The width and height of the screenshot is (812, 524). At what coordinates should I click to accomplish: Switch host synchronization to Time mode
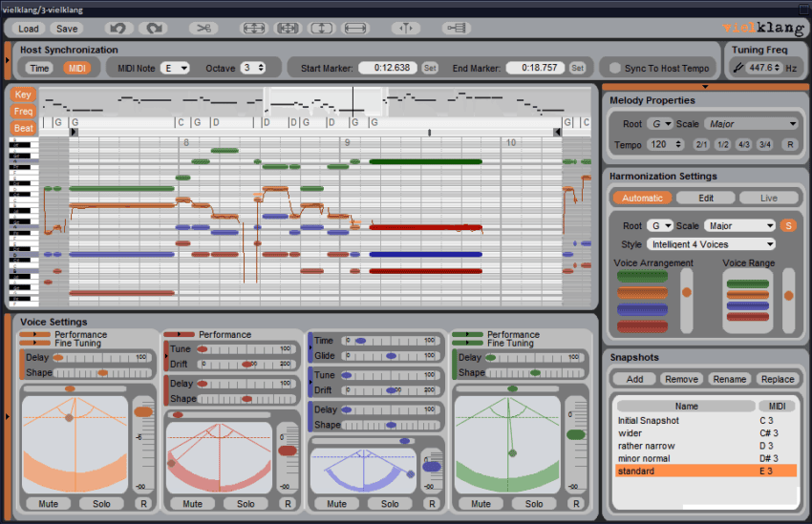tap(39, 68)
